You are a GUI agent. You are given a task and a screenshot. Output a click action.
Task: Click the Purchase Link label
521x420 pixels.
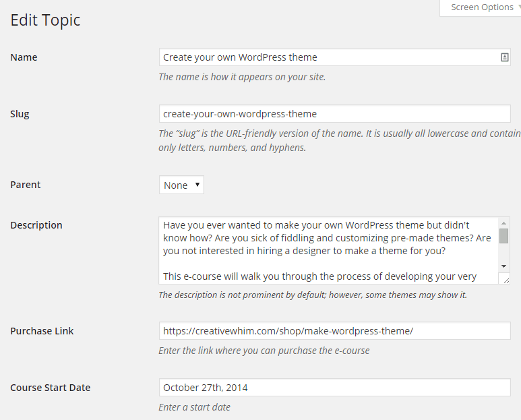[x=42, y=331]
